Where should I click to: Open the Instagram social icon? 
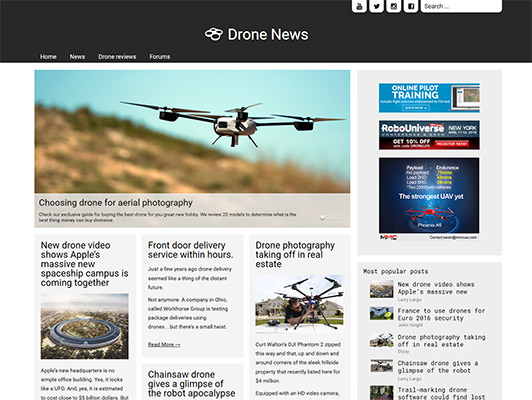click(394, 6)
